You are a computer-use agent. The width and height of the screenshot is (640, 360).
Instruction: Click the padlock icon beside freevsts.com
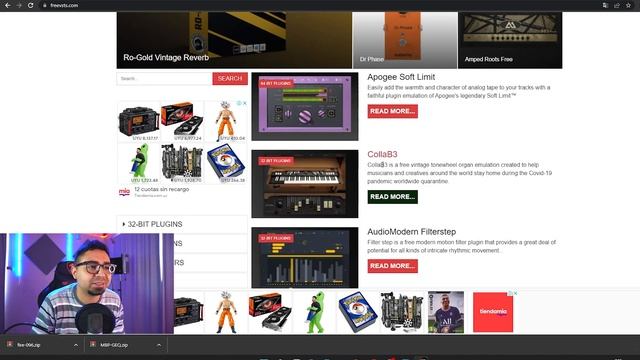[x=45, y=5]
